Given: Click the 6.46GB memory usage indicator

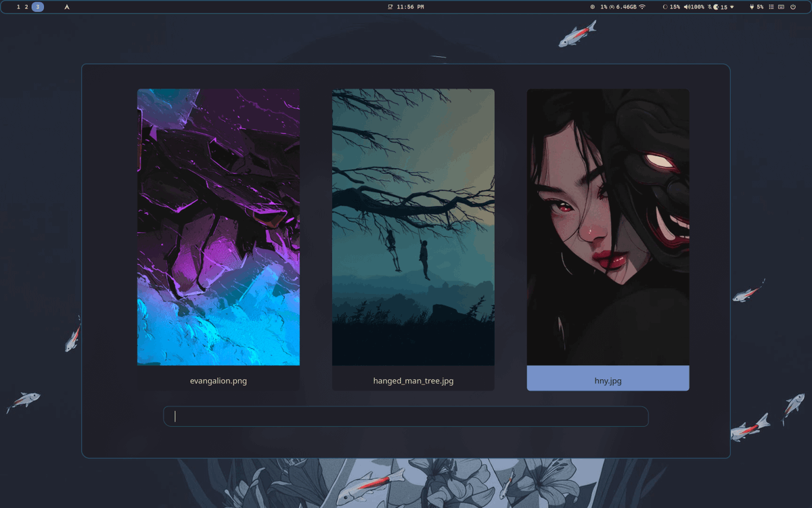Looking at the screenshot, I should click(x=623, y=7).
